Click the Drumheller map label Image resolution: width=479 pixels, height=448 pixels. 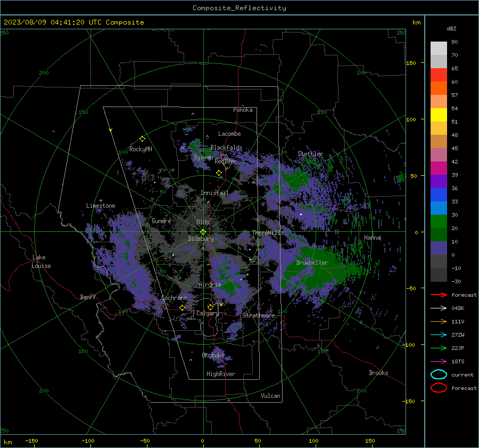coord(312,263)
